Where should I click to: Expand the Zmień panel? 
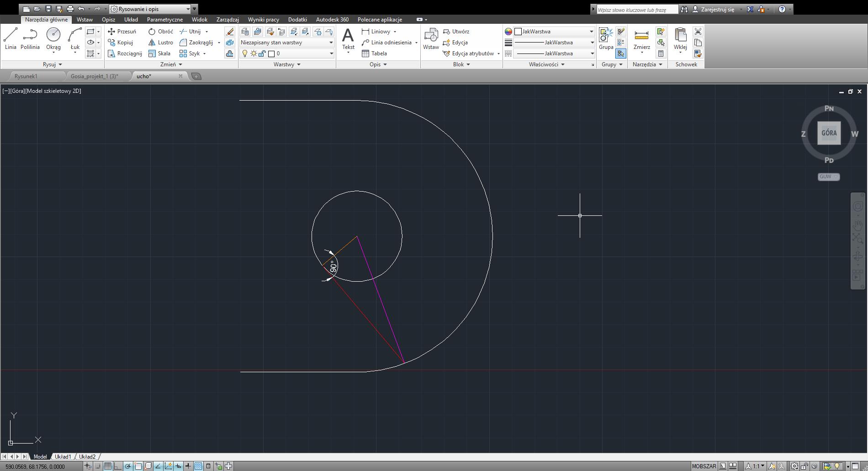click(x=171, y=64)
